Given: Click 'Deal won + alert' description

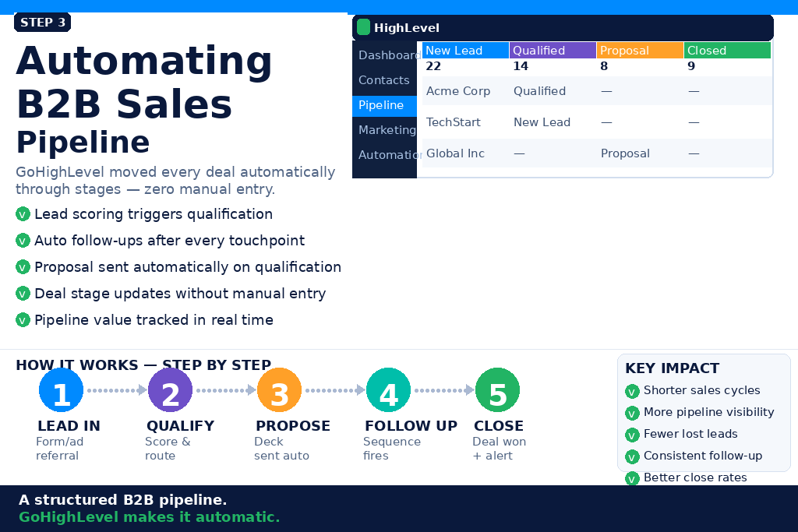Looking at the screenshot, I should coord(500,449).
